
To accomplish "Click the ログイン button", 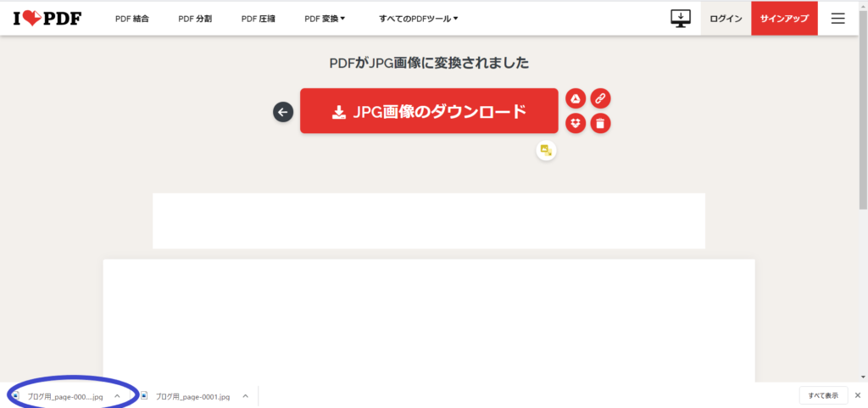I will coord(726,19).
